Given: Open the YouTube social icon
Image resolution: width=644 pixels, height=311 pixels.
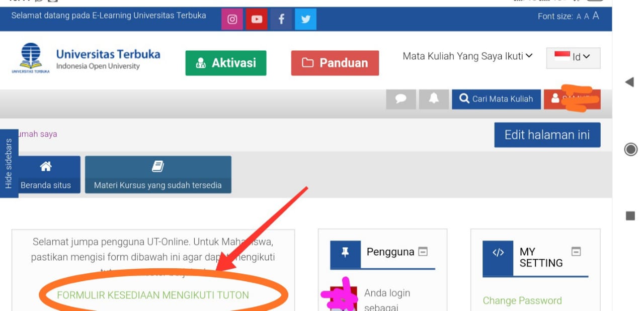Looking at the screenshot, I should (x=257, y=20).
